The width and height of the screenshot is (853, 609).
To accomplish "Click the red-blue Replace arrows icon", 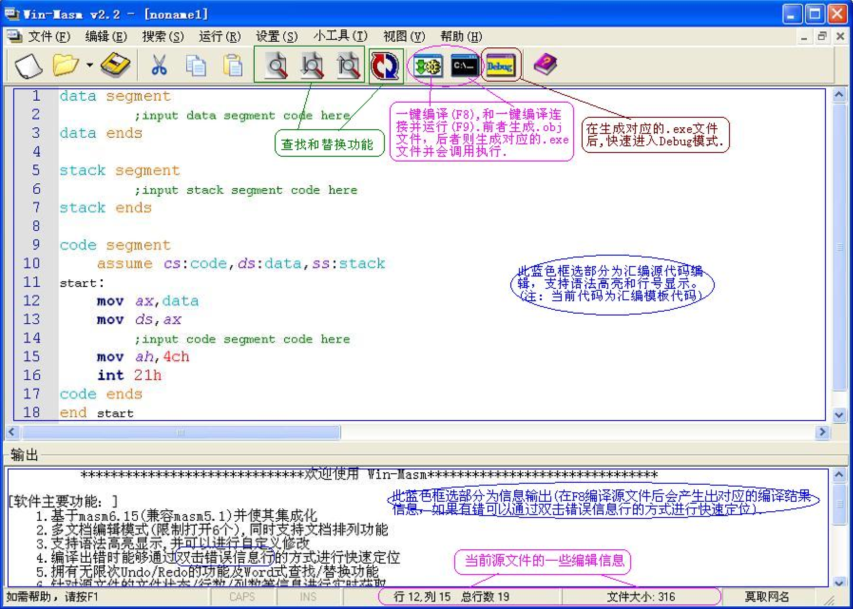I will click(x=385, y=65).
